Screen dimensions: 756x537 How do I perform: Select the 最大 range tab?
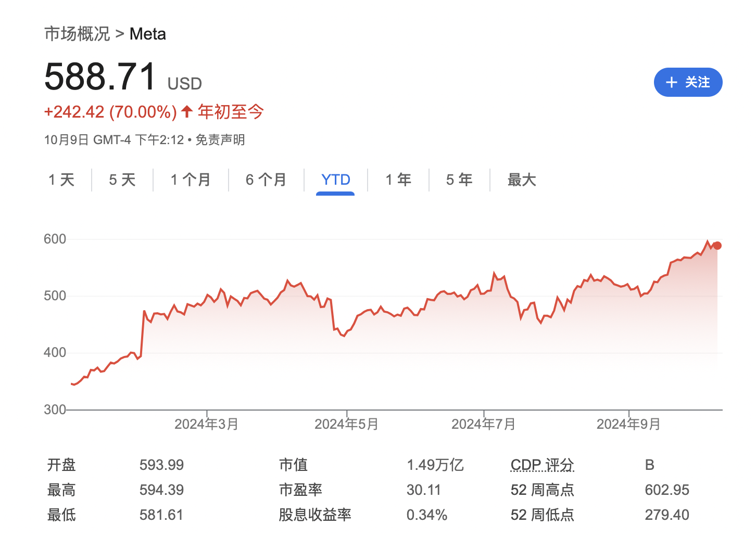(521, 180)
